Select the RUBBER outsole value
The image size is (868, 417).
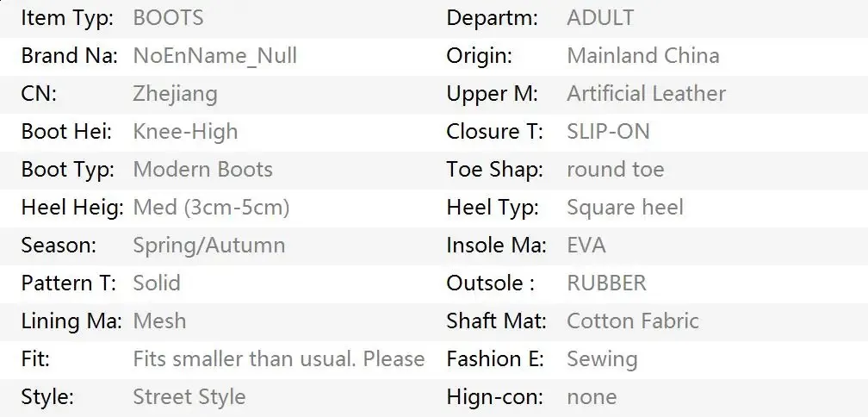[607, 283]
